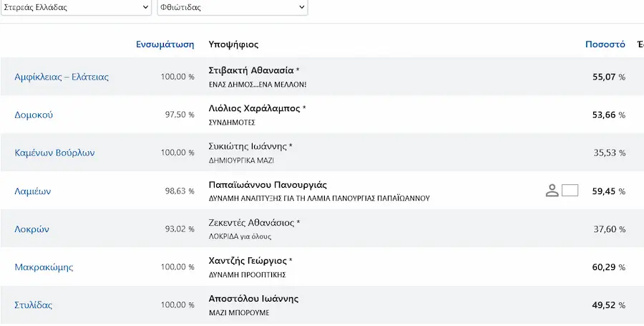Select candidate Λιόλιος Χαράλαμπος
Viewport: 644px width, 326px height.
[255, 108]
